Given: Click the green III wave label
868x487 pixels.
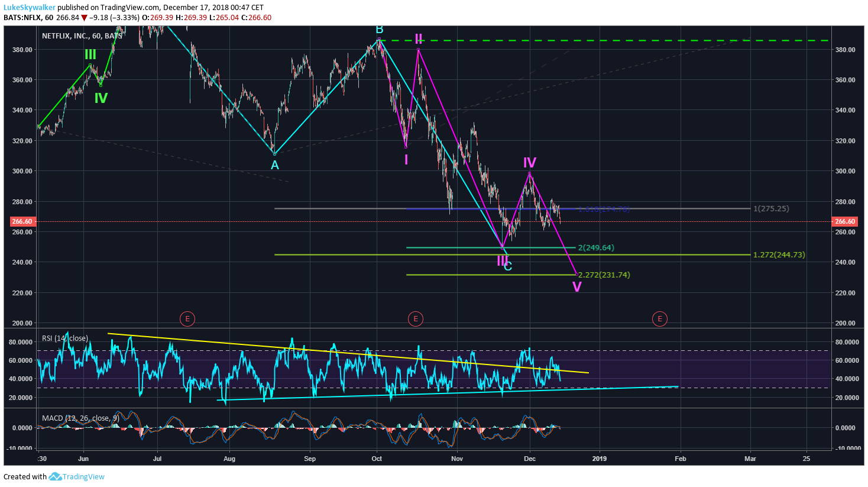Looking at the screenshot, I should pos(90,55).
